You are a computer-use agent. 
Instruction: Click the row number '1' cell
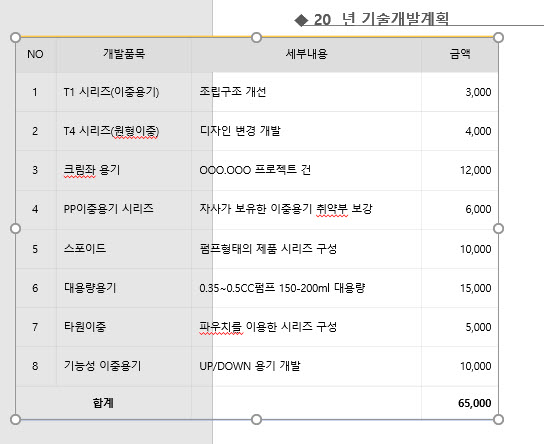[x=36, y=92]
